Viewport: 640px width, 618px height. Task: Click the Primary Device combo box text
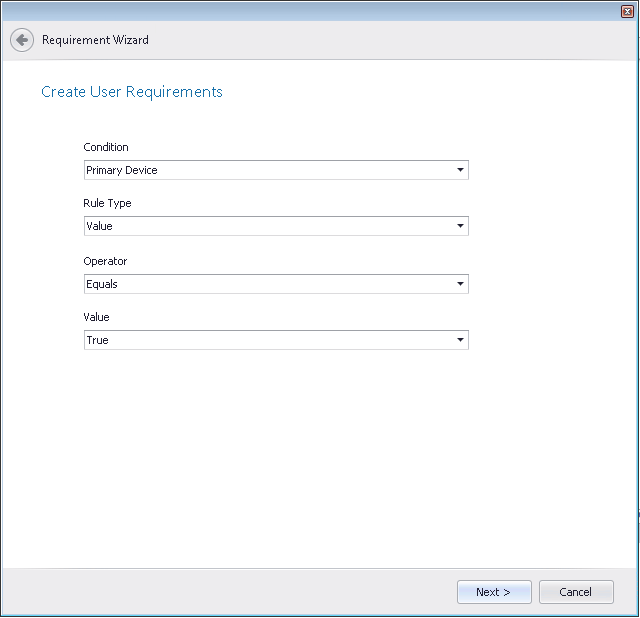click(x=122, y=170)
